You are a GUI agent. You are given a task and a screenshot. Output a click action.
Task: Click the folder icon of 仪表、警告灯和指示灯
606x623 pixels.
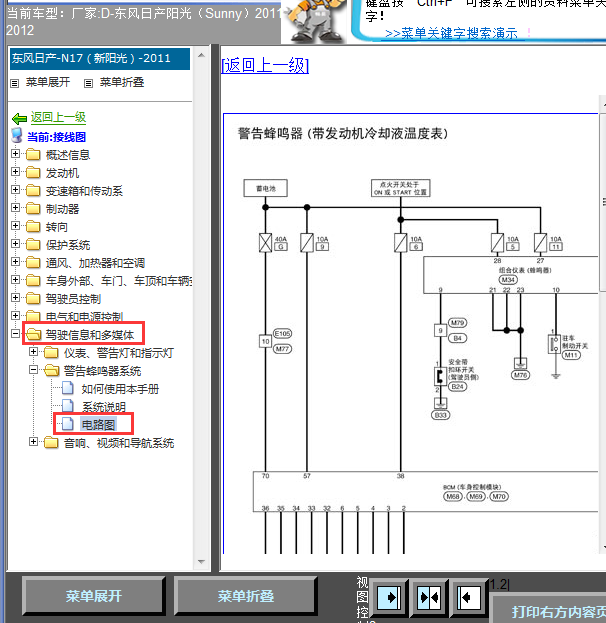[x=51, y=352]
